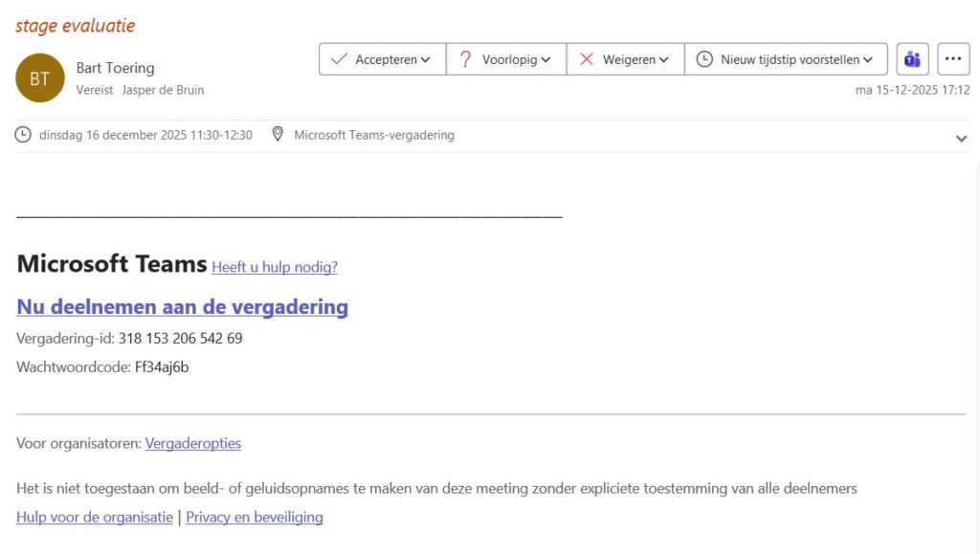This screenshot has width=980, height=554.
Task: Click the ellipsis More options icon
Action: click(x=953, y=58)
